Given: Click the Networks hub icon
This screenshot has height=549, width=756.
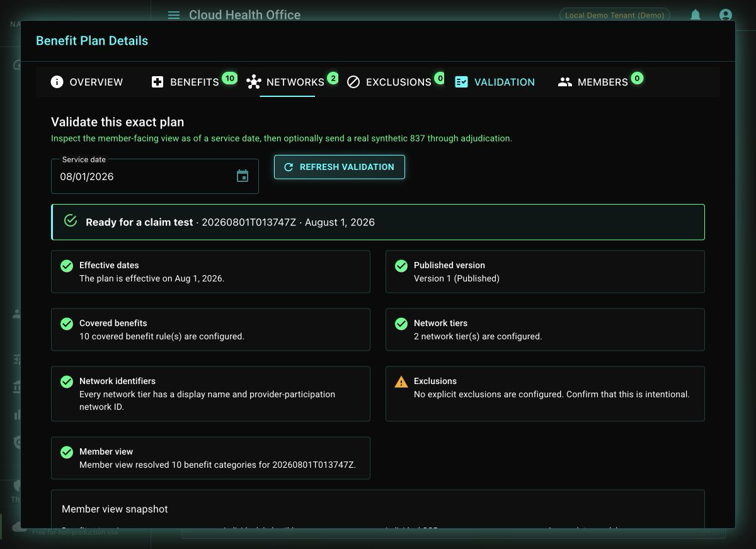Looking at the screenshot, I should [254, 82].
